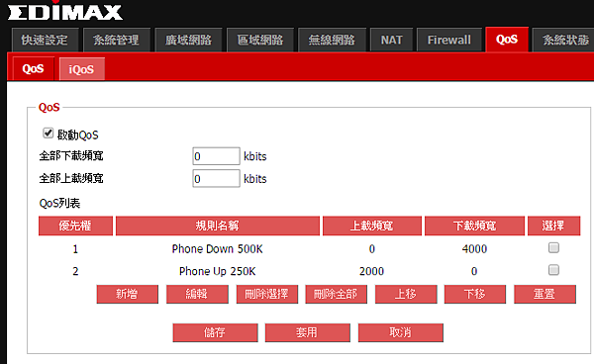594x364 pixels.
Task: Switch to the iQoS sub-tab
Action: click(x=81, y=69)
